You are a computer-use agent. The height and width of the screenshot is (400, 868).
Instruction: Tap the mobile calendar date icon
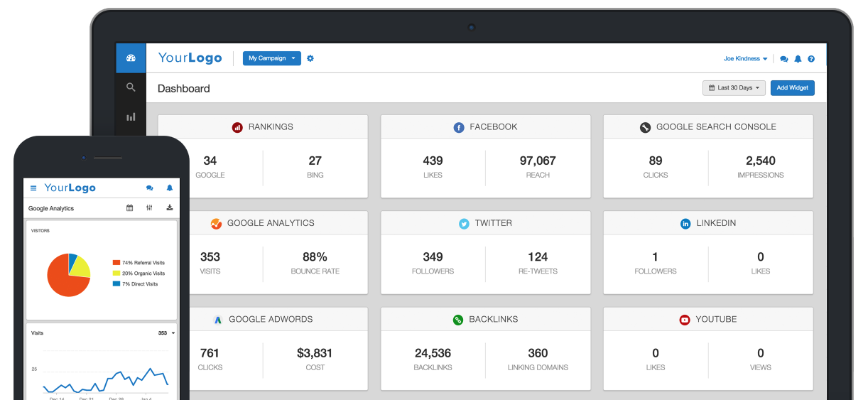click(x=130, y=208)
